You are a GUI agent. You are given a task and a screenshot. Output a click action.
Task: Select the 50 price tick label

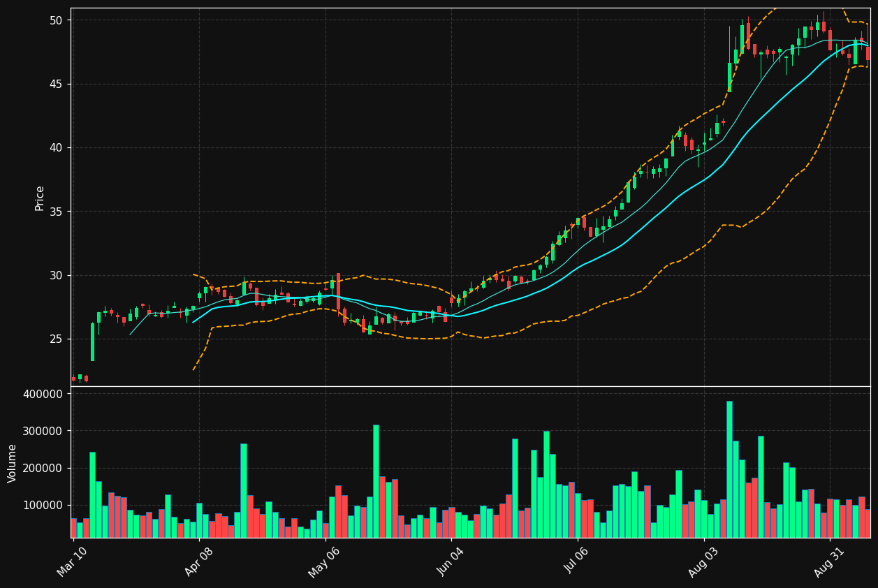point(55,20)
